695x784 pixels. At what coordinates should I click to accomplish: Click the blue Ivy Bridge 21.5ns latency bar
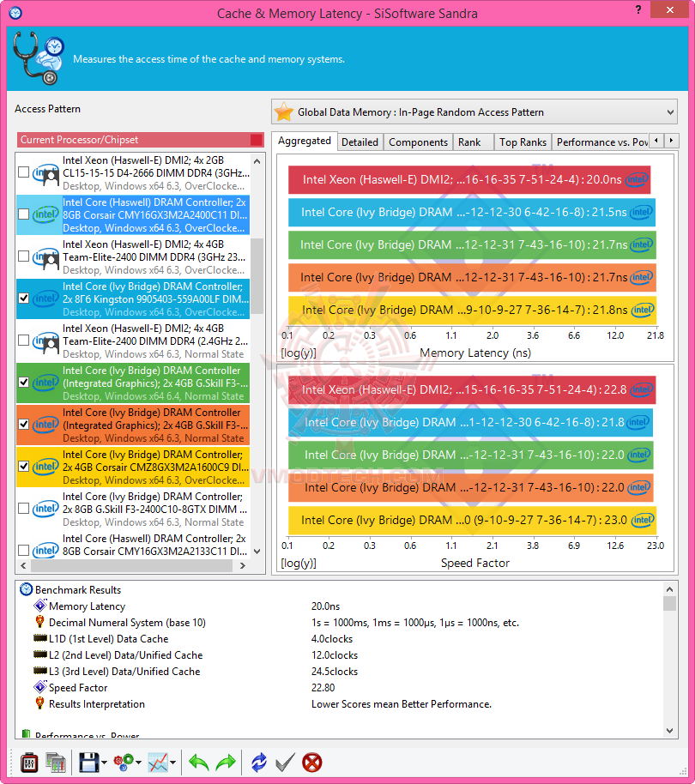[472, 212]
